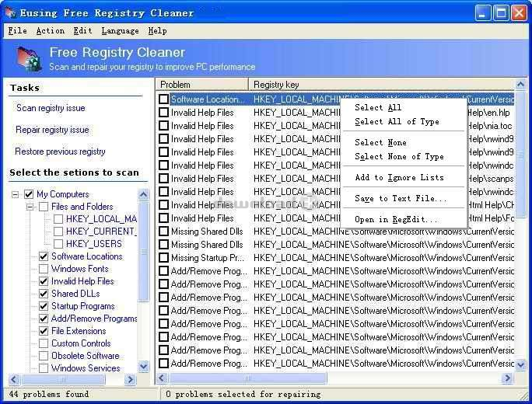Image resolution: width=532 pixels, height=404 pixels.
Task: Click the sections horizontal scrollbar thumb
Action: click(63, 379)
